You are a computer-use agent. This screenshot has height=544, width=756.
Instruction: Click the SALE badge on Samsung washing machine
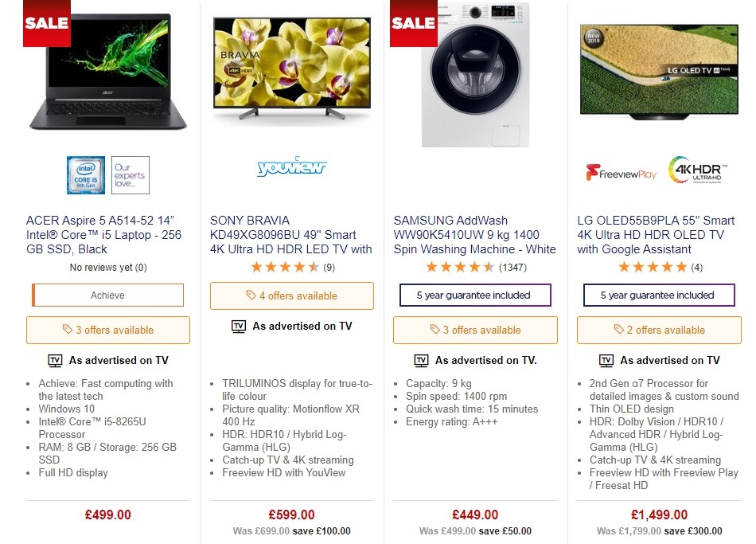coord(413,23)
